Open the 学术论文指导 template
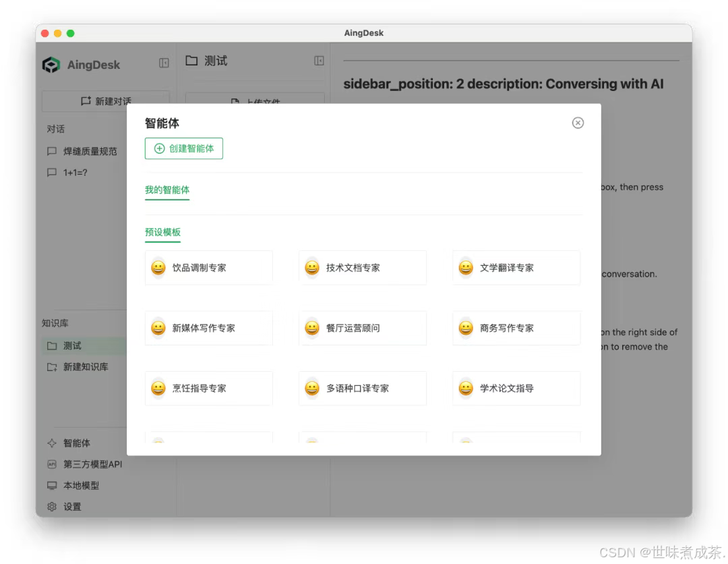The height and width of the screenshot is (564, 728). click(516, 389)
